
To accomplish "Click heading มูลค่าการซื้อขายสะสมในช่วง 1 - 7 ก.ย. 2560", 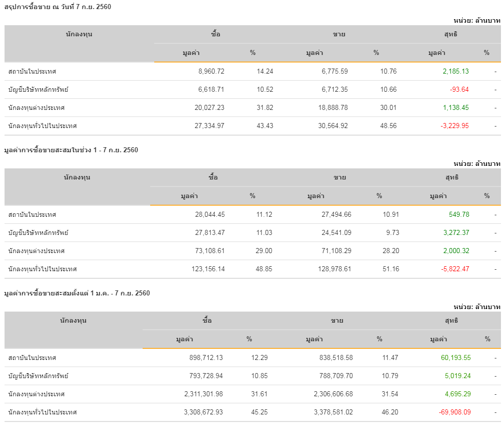I will [71, 150].
